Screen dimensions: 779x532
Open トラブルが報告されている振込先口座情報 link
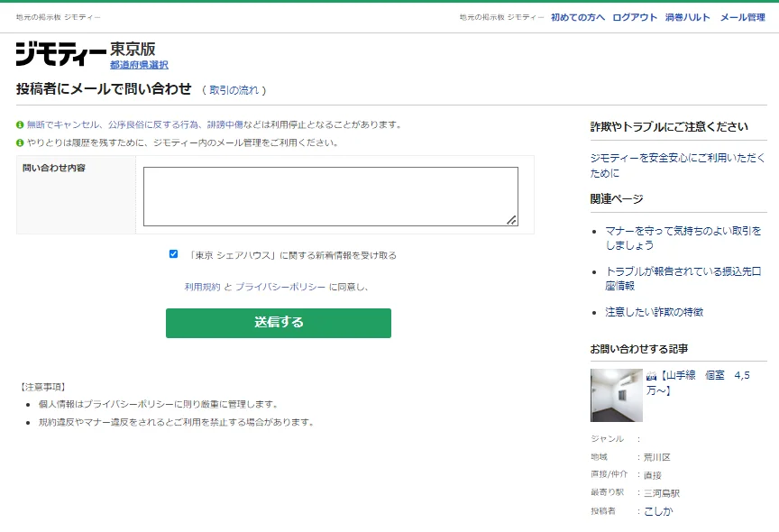[683, 278]
